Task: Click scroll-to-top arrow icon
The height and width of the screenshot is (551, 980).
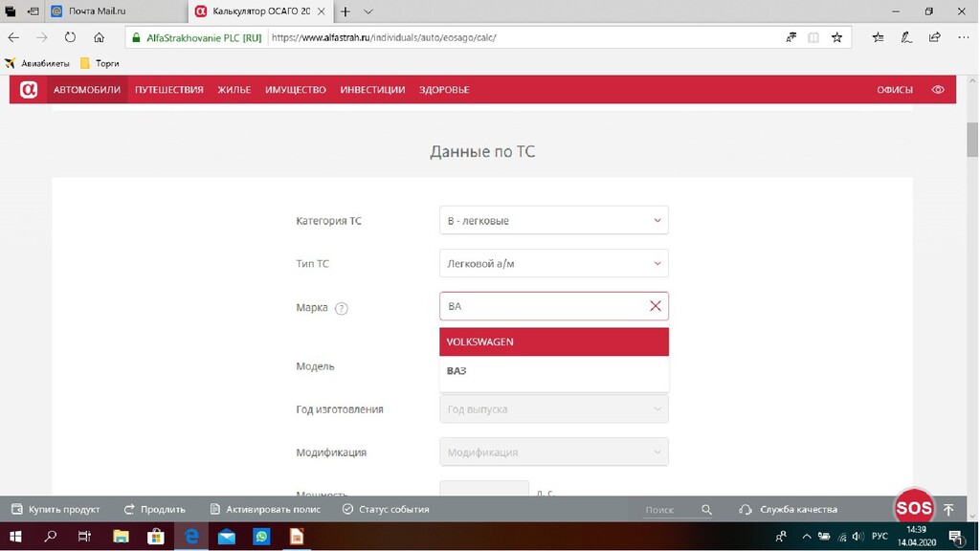Action: coord(948,509)
